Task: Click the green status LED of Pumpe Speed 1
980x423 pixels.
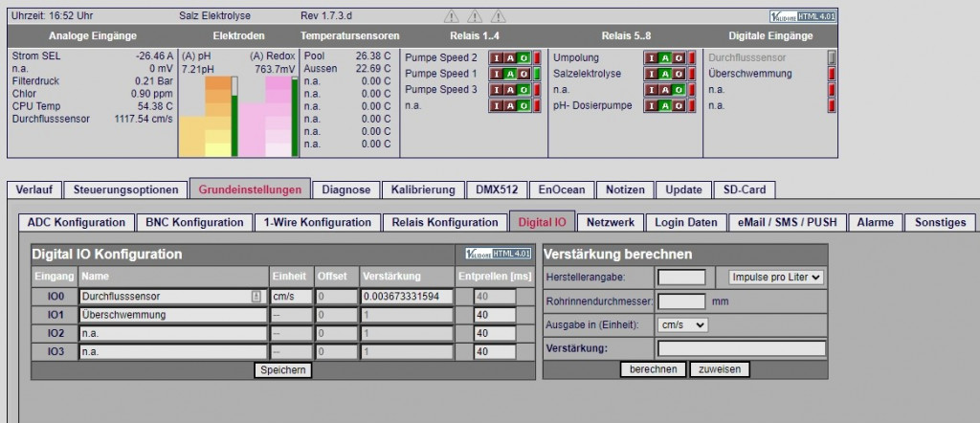Action: pyautogui.click(x=536, y=74)
